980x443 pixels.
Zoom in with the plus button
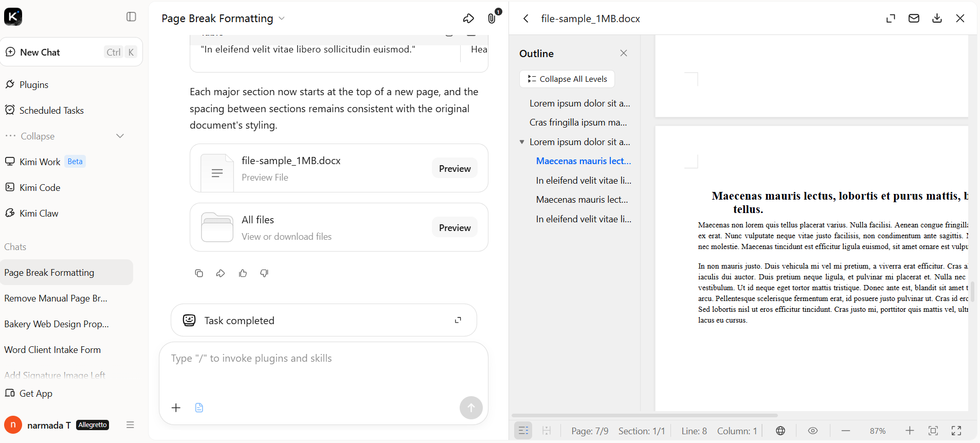(910, 431)
